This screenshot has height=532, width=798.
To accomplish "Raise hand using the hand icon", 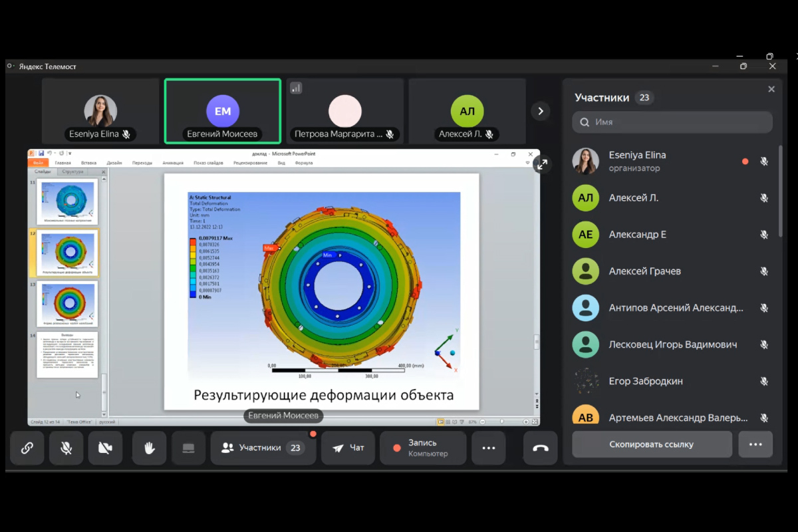I will pyautogui.click(x=149, y=448).
